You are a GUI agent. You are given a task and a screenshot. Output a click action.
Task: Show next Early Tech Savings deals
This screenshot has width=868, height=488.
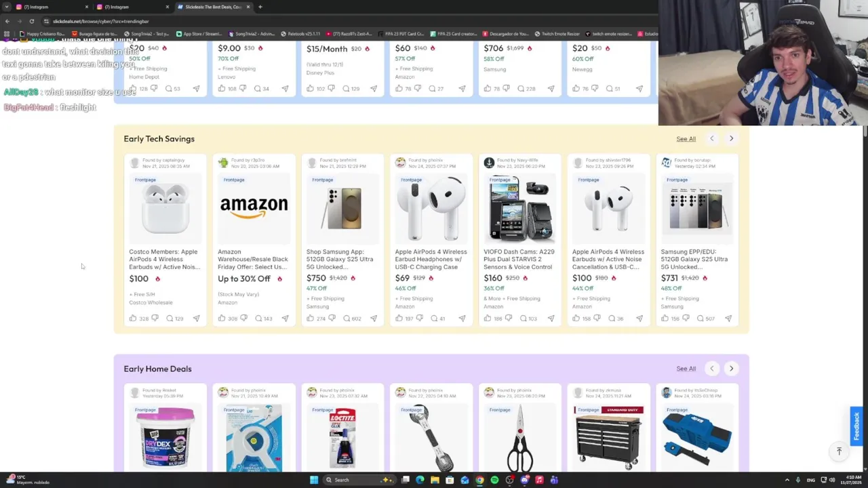pos(731,138)
